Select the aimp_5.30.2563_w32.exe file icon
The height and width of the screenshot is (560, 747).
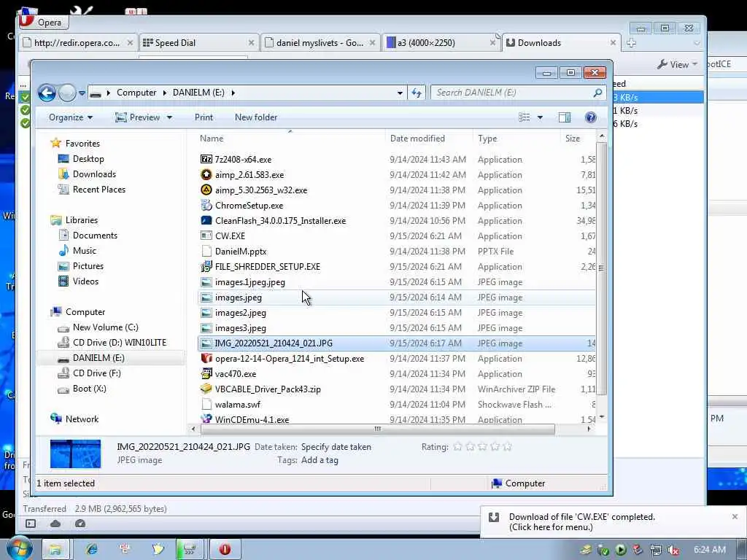coord(206,190)
